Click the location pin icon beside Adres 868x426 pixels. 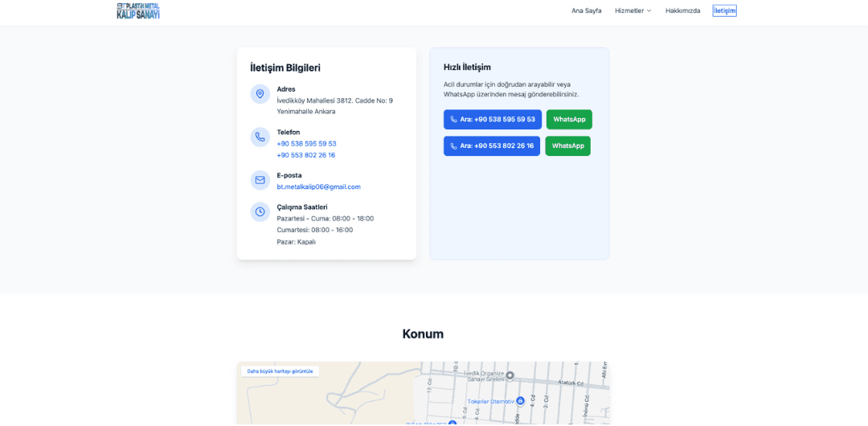tap(260, 94)
